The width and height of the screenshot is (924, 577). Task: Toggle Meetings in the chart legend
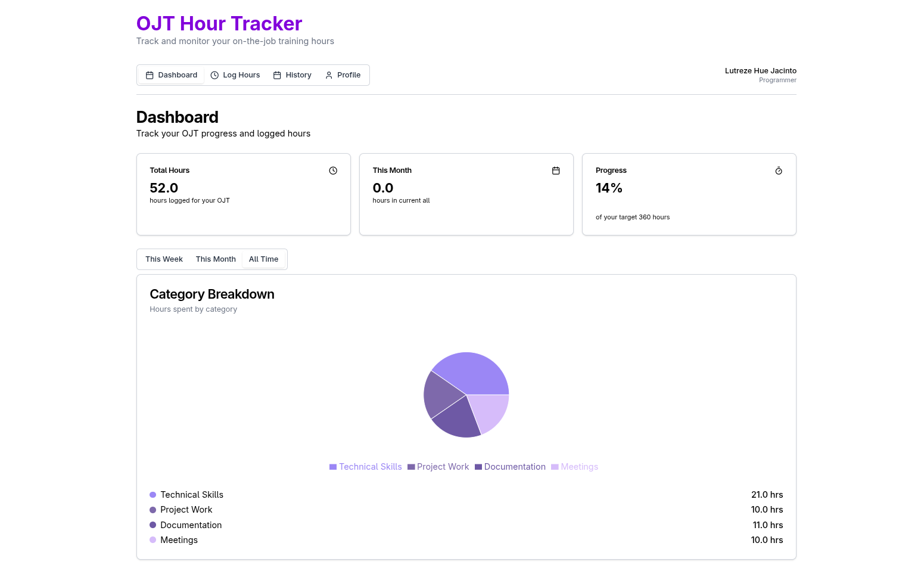tap(574, 467)
